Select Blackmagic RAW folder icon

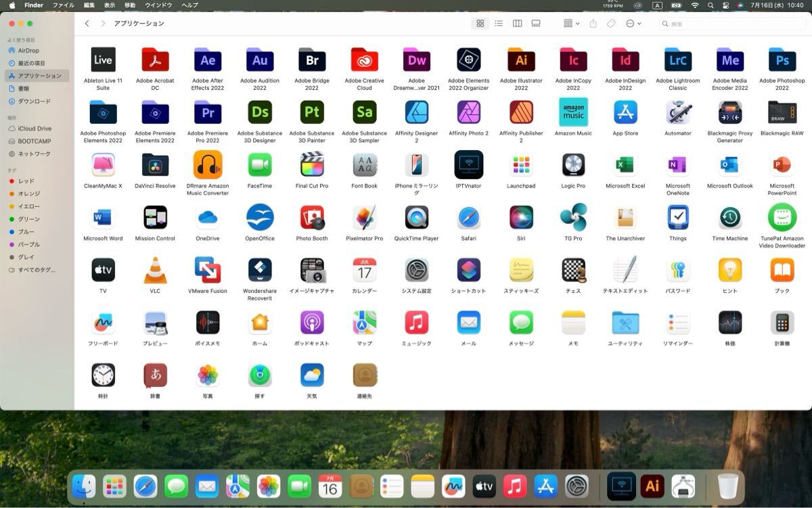tap(782, 112)
